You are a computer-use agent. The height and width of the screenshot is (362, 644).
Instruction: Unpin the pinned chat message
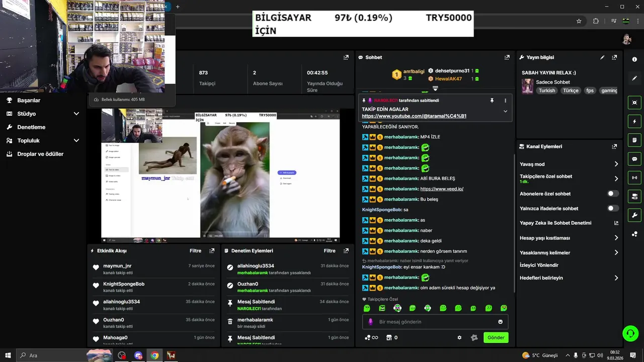[492, 101]
